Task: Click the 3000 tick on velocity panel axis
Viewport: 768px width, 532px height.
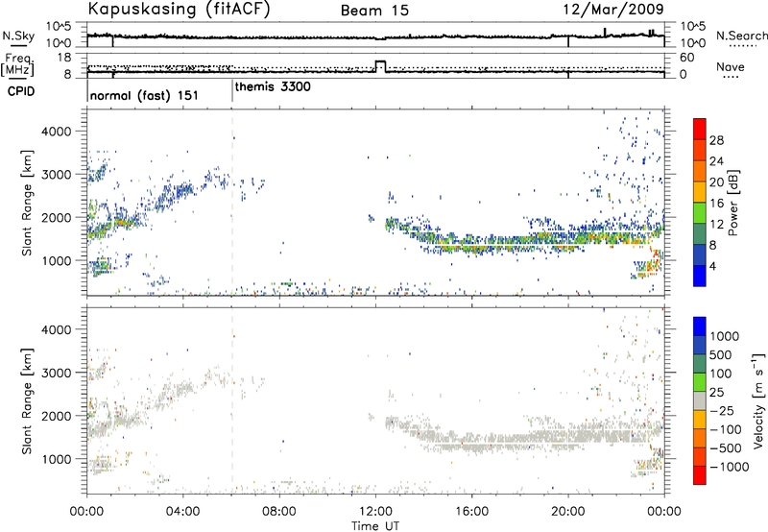Action: click(x=57, y=373)
